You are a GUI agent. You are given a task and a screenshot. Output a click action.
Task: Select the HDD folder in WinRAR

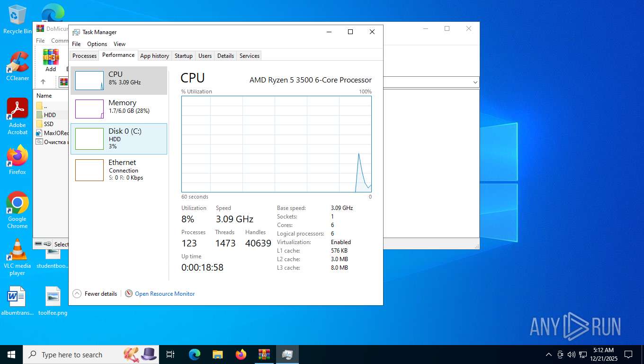(46, 115)
